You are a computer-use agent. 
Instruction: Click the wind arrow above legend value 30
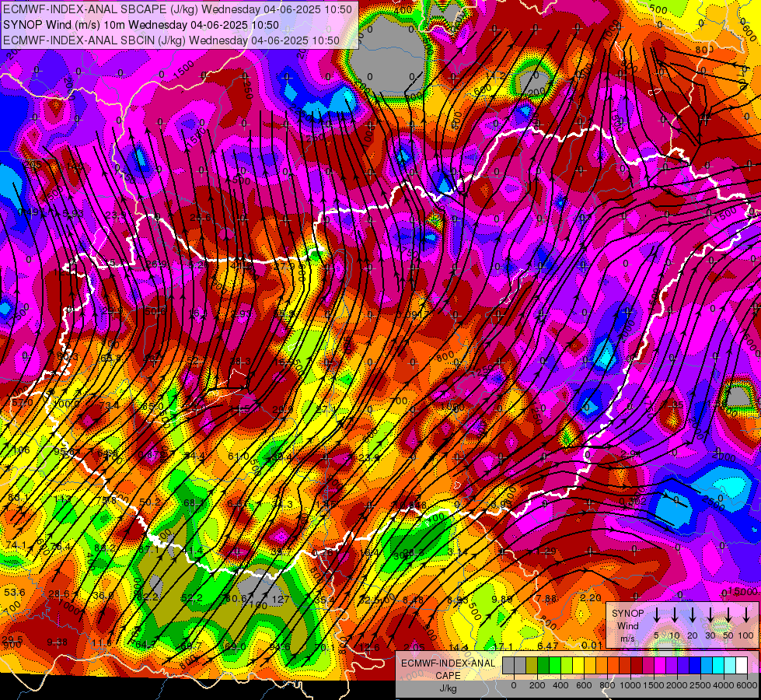pos(710,615)
